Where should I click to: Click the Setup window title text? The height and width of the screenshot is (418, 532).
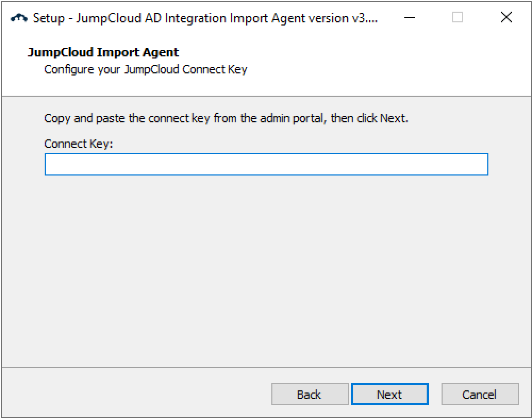coord(205,18)
